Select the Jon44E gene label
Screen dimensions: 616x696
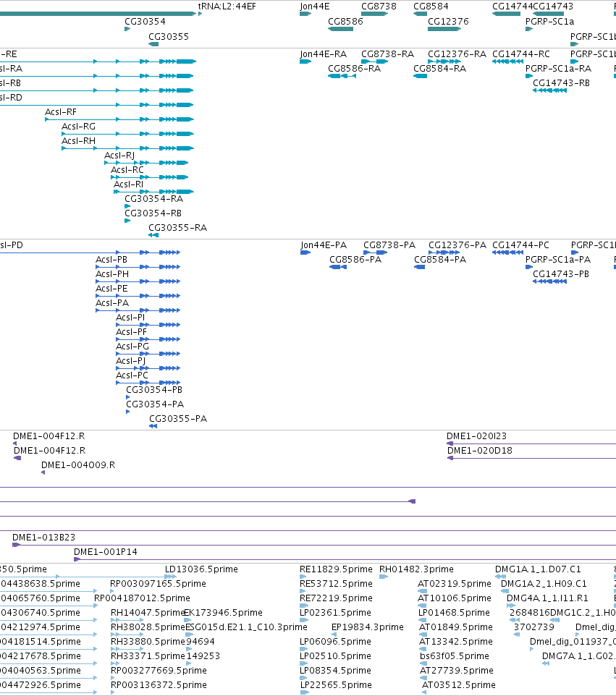[314, 7]
